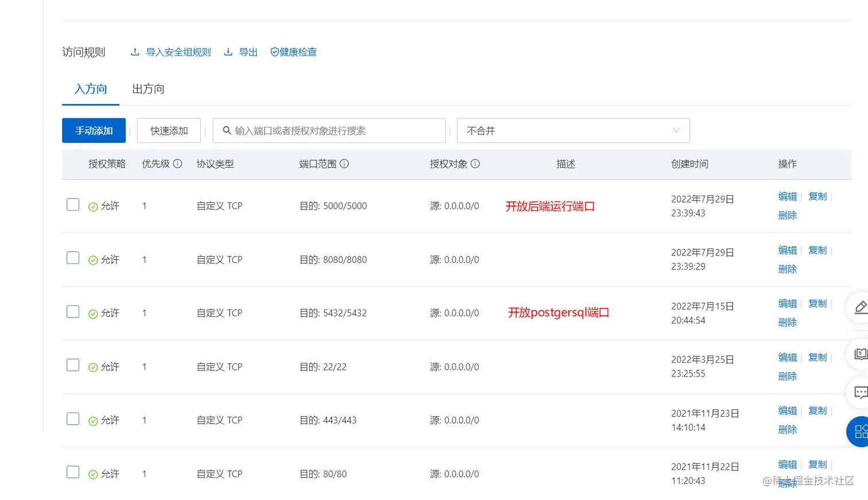Click 复制 for the 443/443 rule

tap(817, 411)
